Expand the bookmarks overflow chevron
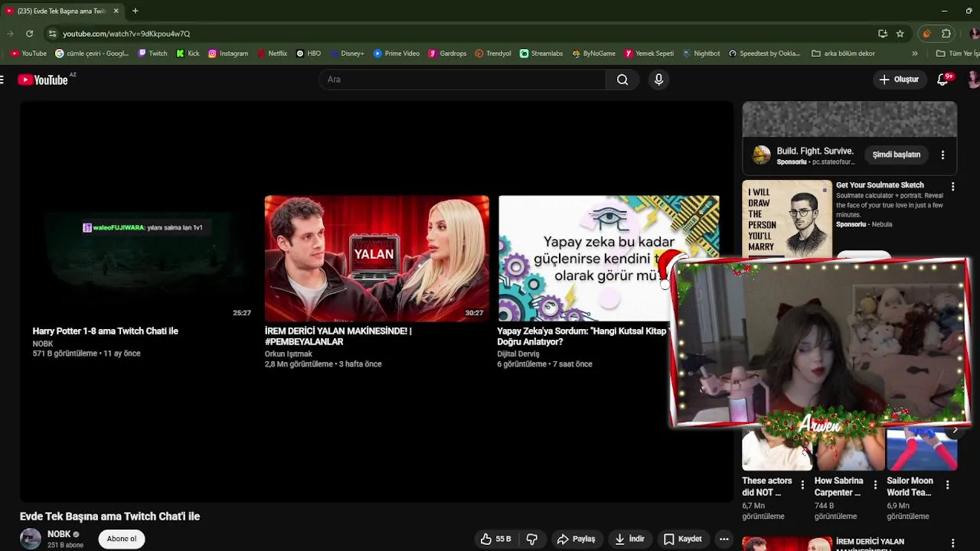The height and width of the screenshot is (551, 980). tap(914, 54)
